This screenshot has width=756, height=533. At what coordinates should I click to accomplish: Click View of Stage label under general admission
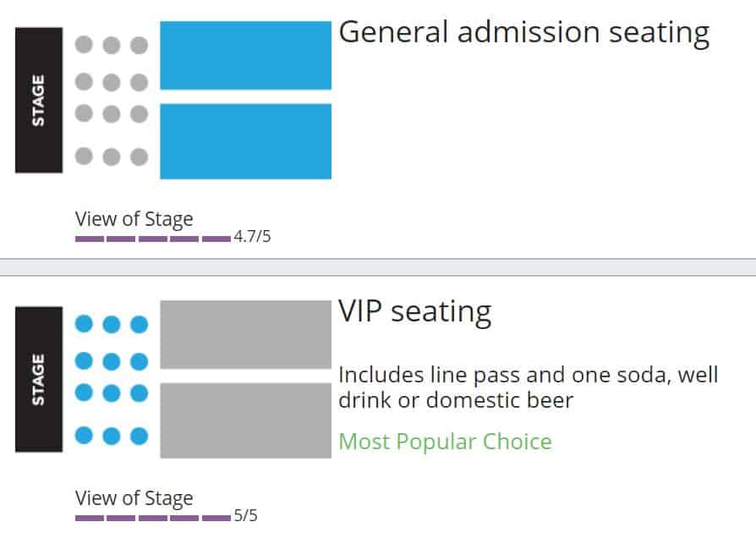(134, 219)
